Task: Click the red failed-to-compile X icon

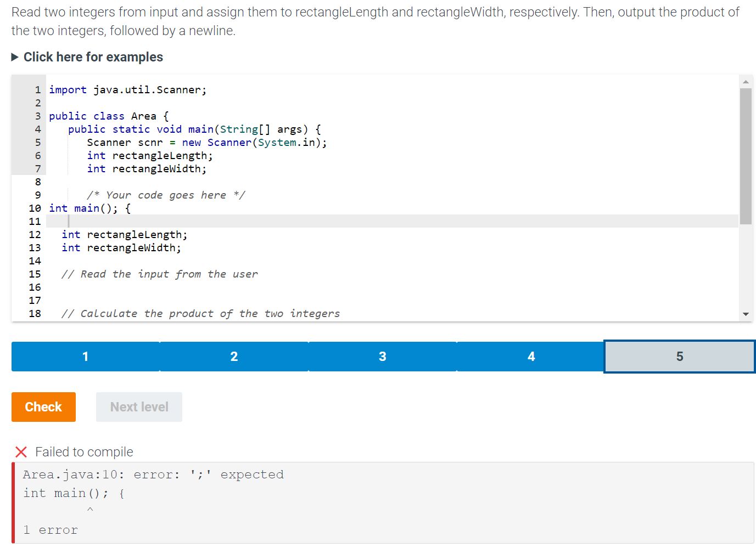Action: tap(21, 452)
